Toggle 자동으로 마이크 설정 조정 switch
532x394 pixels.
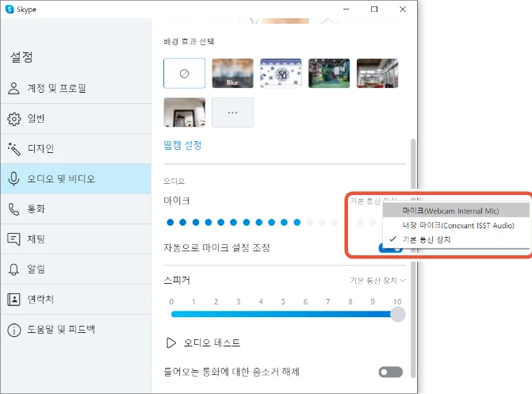391,247
